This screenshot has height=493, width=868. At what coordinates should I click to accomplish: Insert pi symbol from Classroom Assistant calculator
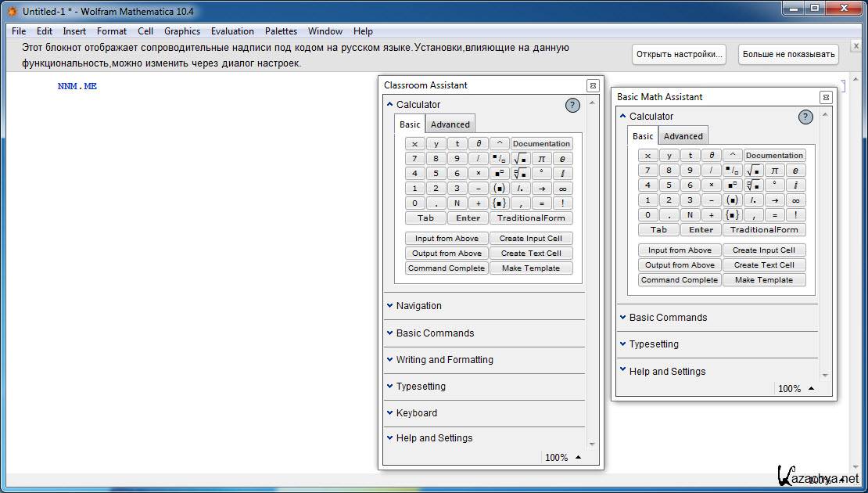coord(541,159)
